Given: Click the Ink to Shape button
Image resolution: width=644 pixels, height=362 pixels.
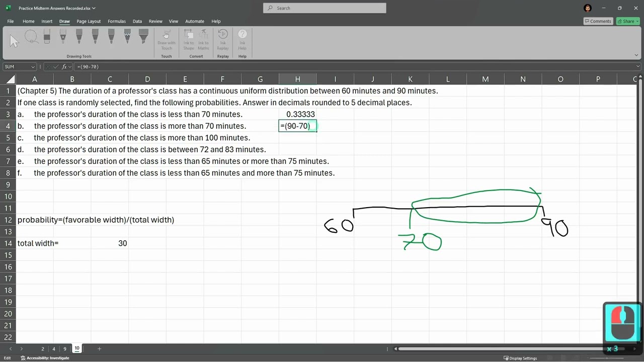Looking at the screenshot, I should point(189,40).
